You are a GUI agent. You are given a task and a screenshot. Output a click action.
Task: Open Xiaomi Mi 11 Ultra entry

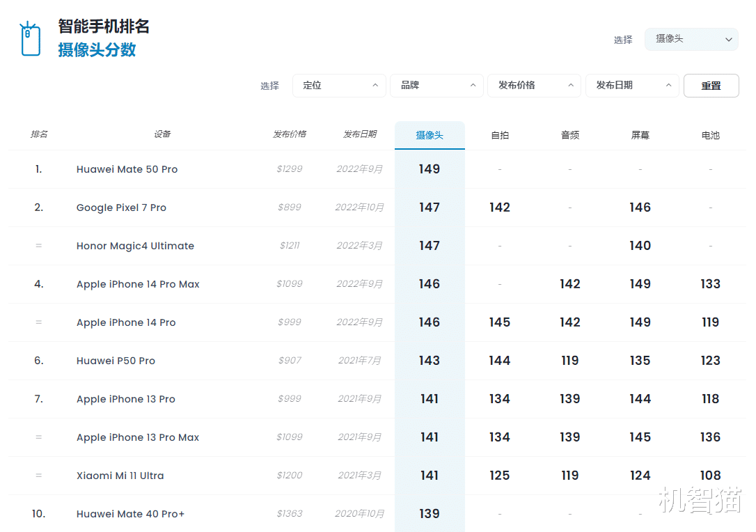click(120, 476)
